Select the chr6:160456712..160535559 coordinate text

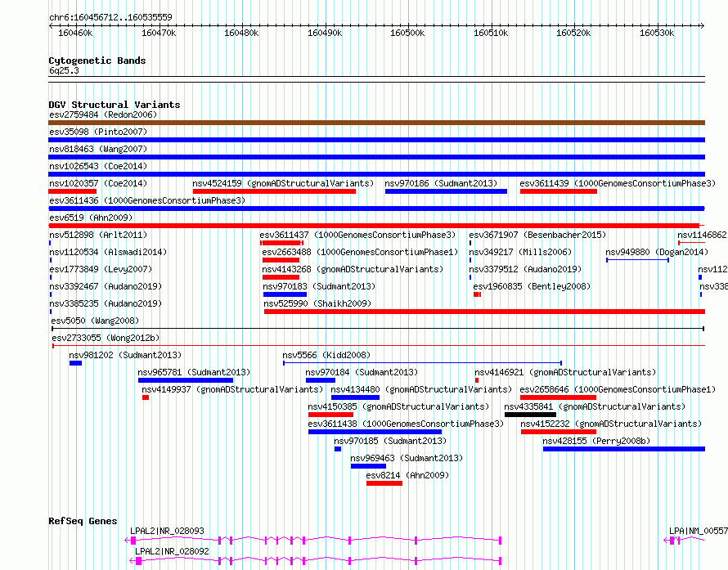click(110, 17)
